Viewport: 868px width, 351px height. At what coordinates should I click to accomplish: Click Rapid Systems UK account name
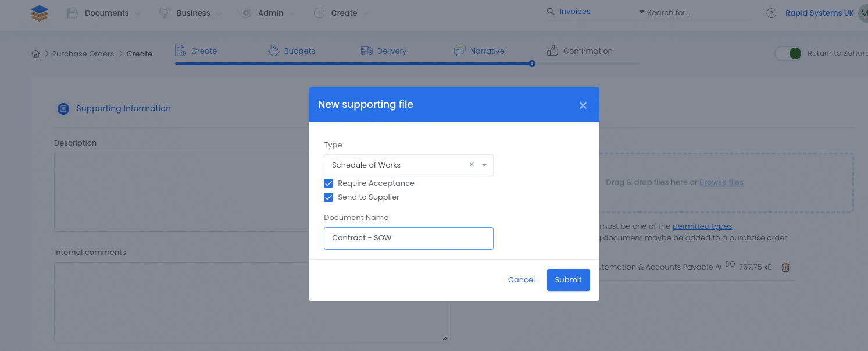click(820, 13)
